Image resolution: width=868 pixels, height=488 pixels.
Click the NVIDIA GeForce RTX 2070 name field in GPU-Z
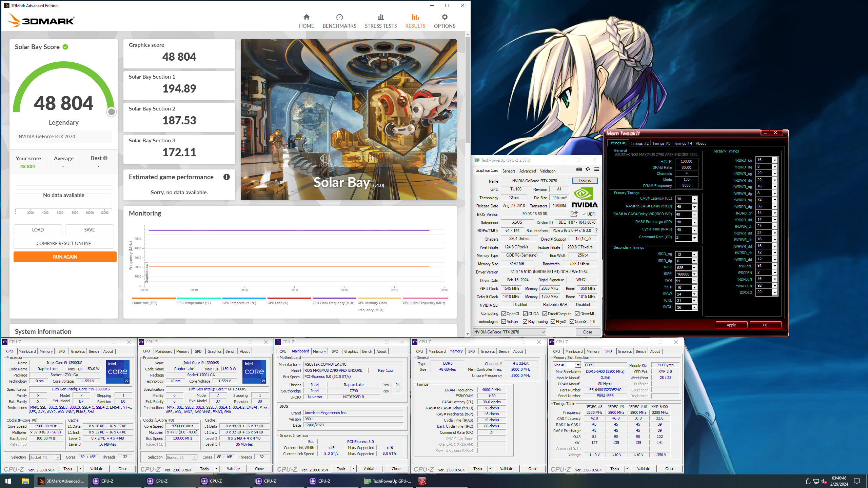[535, 181]
